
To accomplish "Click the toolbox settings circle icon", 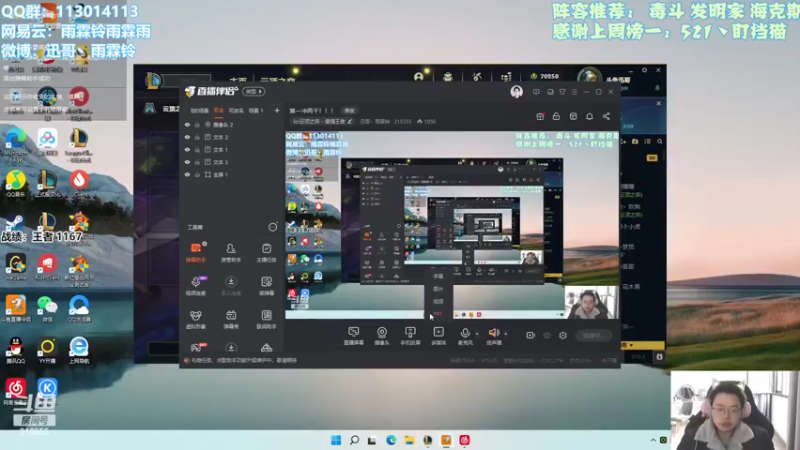I will 273,227.
